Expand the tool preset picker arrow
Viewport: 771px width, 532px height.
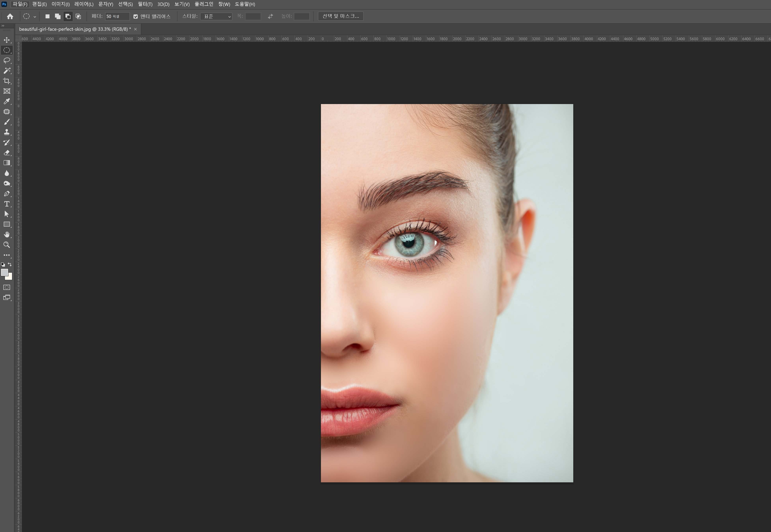35,17
